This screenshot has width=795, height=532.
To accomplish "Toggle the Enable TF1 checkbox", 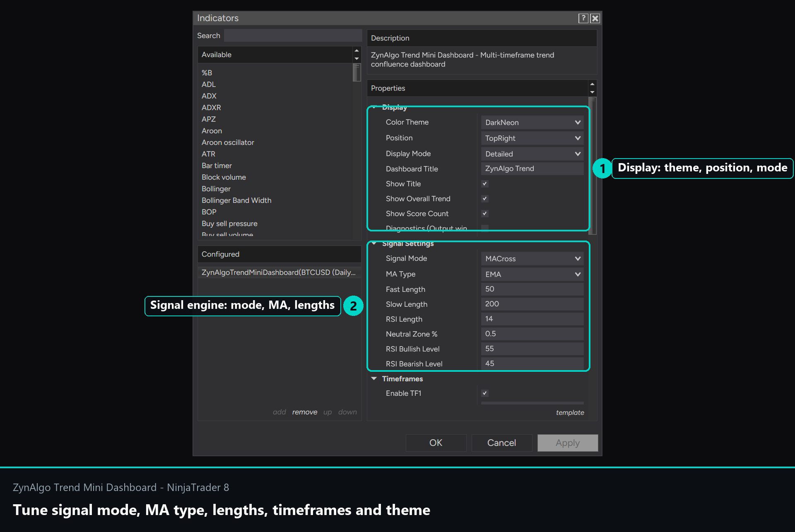I will [x=485, y=393].
